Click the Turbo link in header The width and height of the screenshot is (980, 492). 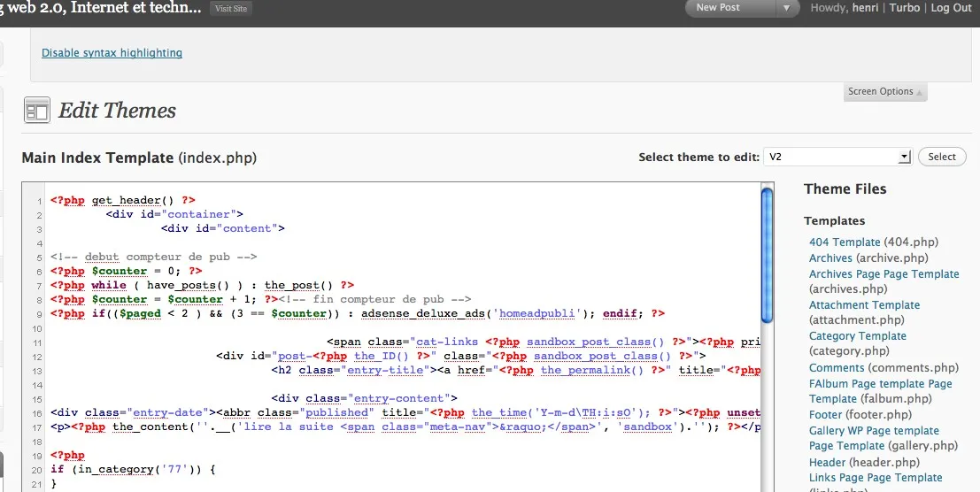(905, 7)
